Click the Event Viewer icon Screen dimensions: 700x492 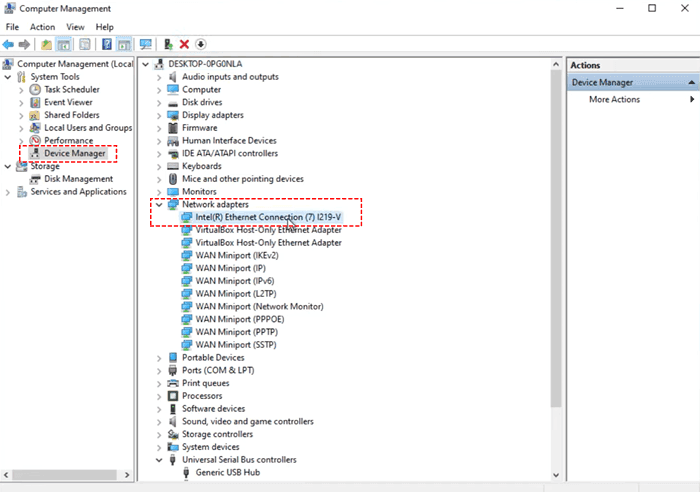tap(35, 102)
